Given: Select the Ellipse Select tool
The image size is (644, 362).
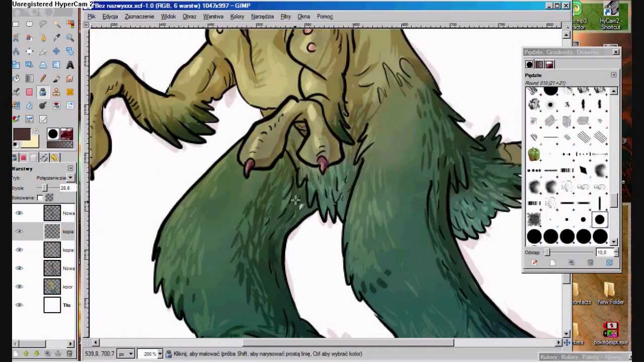Looking at the screenshot, I should (29, 24).
